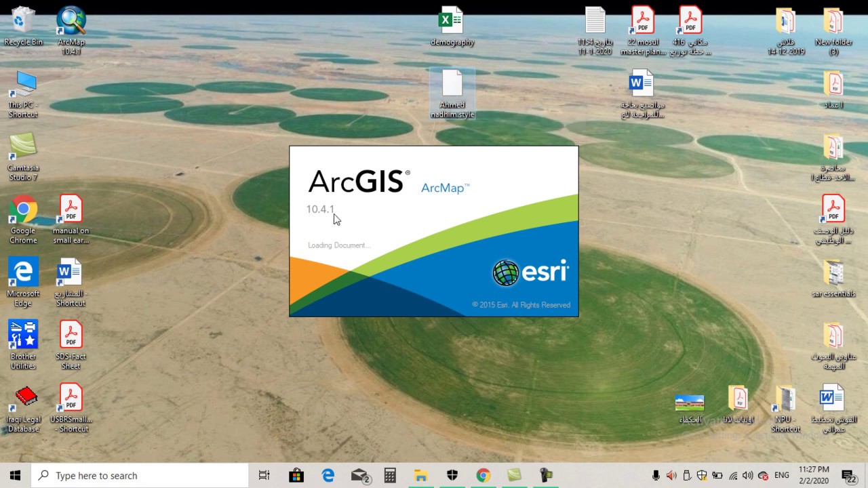Open the Brother Utilities desktop icon
The height and width of the screenshot is (488, 868).
[23, 345]
